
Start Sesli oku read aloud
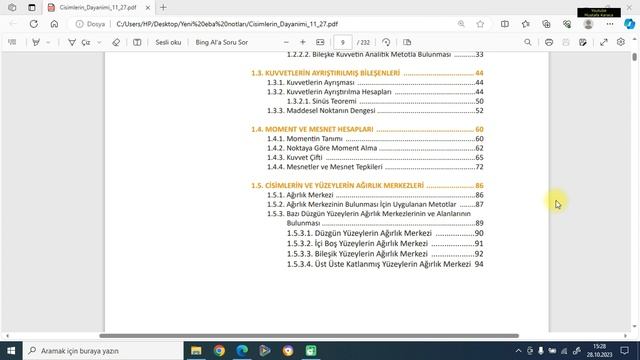(x=168, y=42)
